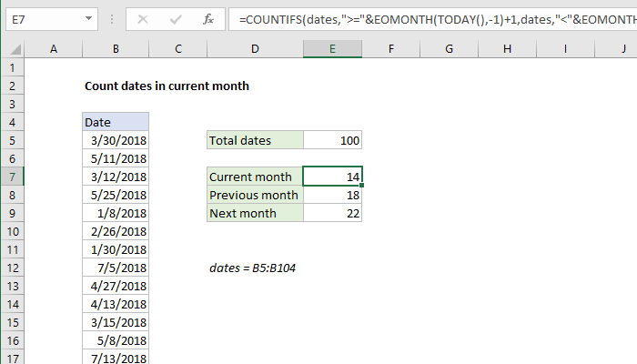Click the title 'Count dates in current month'

(167, 86)
